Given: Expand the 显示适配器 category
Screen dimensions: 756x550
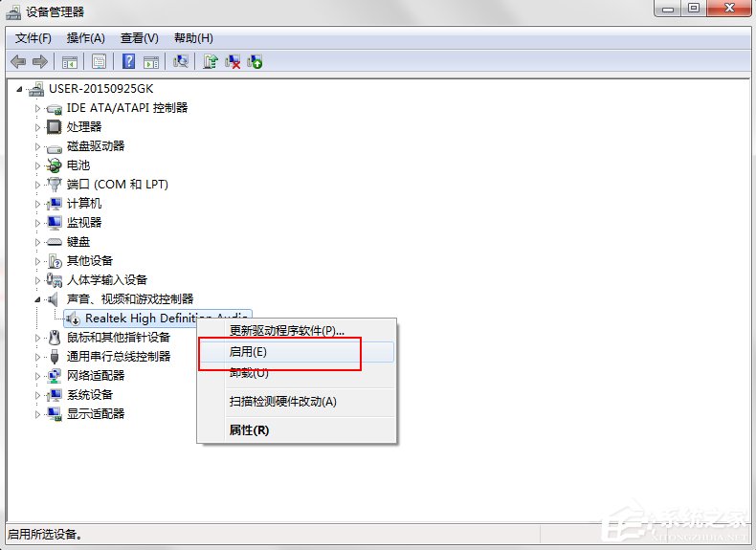Looking at the screenshot, I should click(39, 414).
